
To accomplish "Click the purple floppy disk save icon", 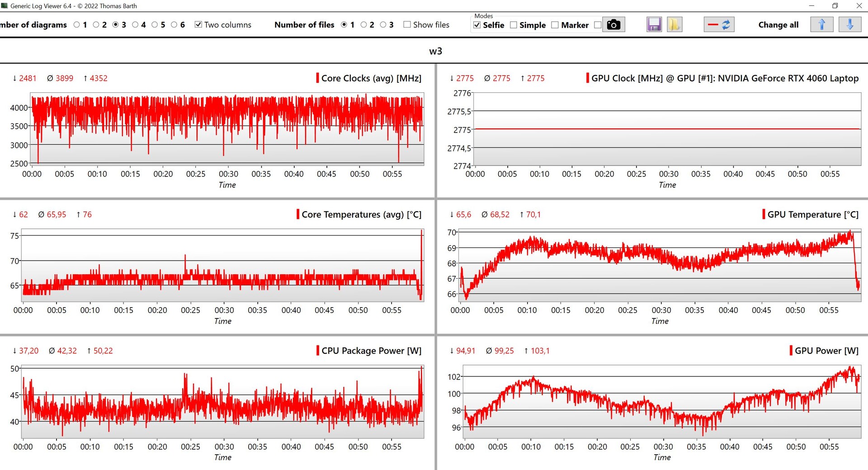I will coord(654,25).
